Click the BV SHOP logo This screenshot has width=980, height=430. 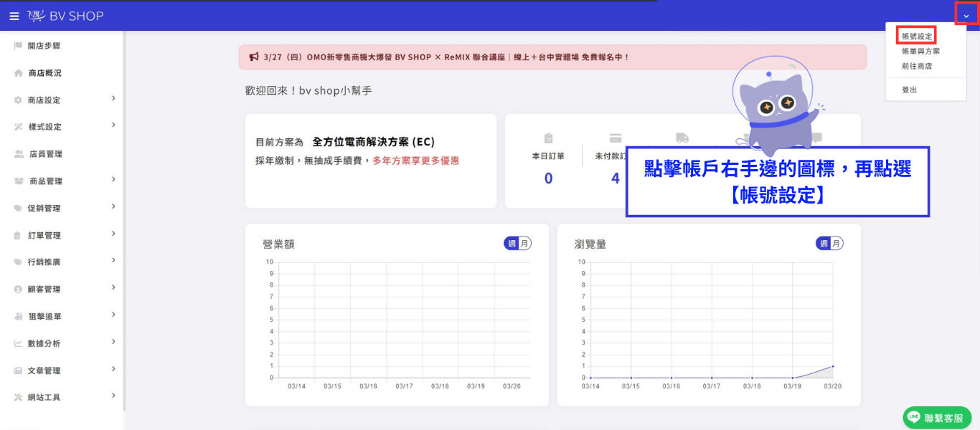[65, 16]
